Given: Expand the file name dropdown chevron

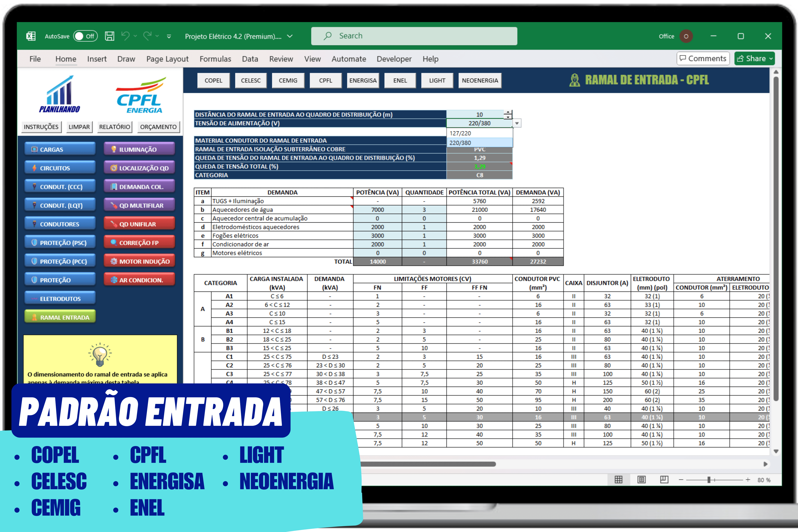Looking at the screenshot, I should [x=290, y=36].
